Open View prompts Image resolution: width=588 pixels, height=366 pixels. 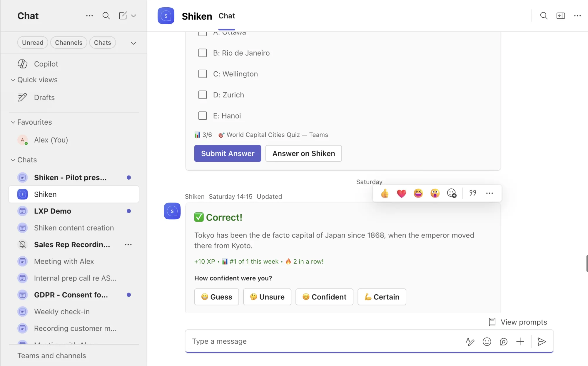(518, 322)
